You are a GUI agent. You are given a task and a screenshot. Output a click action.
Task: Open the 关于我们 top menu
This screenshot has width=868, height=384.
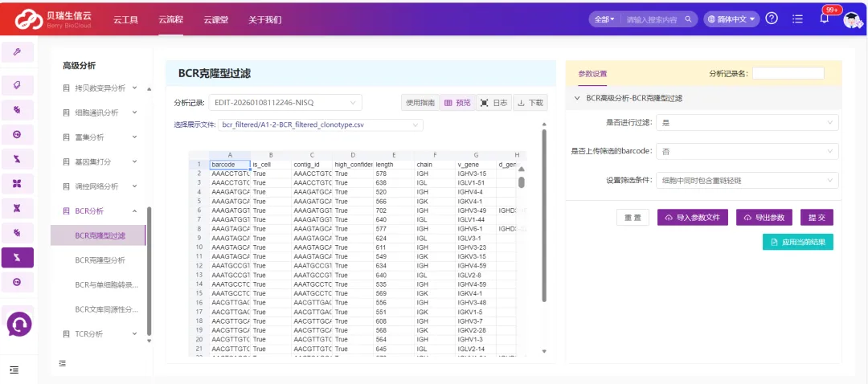pyautogui.click(x=264, y=20)
